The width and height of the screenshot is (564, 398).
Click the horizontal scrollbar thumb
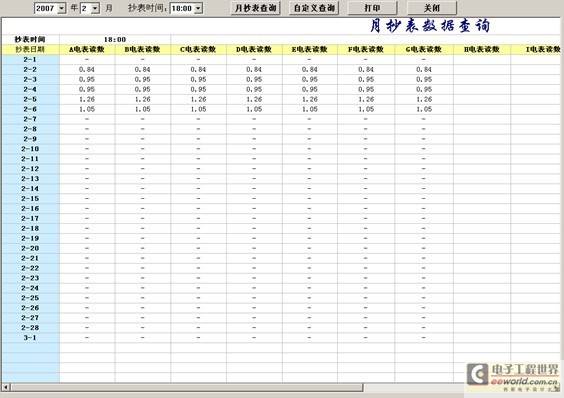click(x=187, y=387)
